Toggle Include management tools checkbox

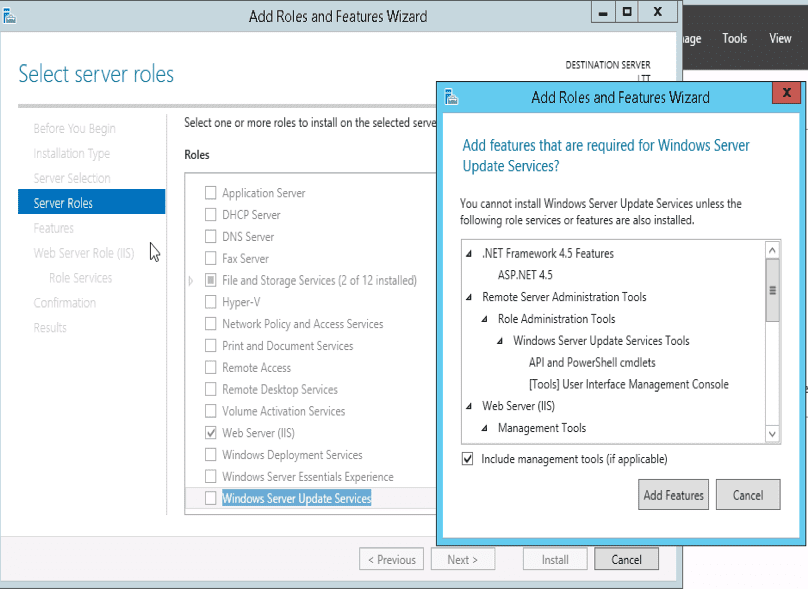[468, 459]
